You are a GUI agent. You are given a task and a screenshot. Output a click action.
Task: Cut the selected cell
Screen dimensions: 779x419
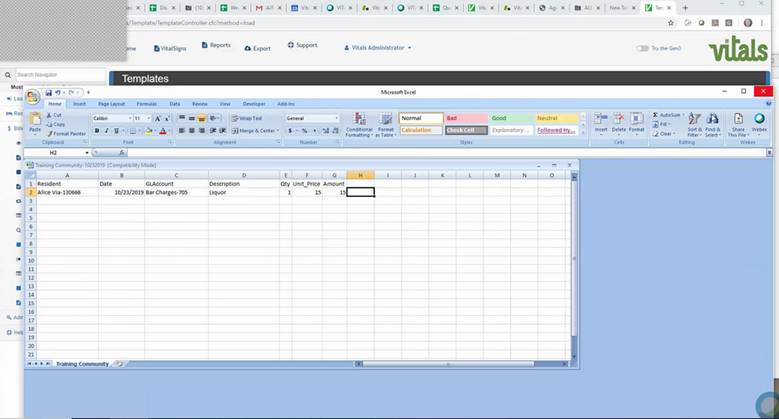[x=54, y=115]
